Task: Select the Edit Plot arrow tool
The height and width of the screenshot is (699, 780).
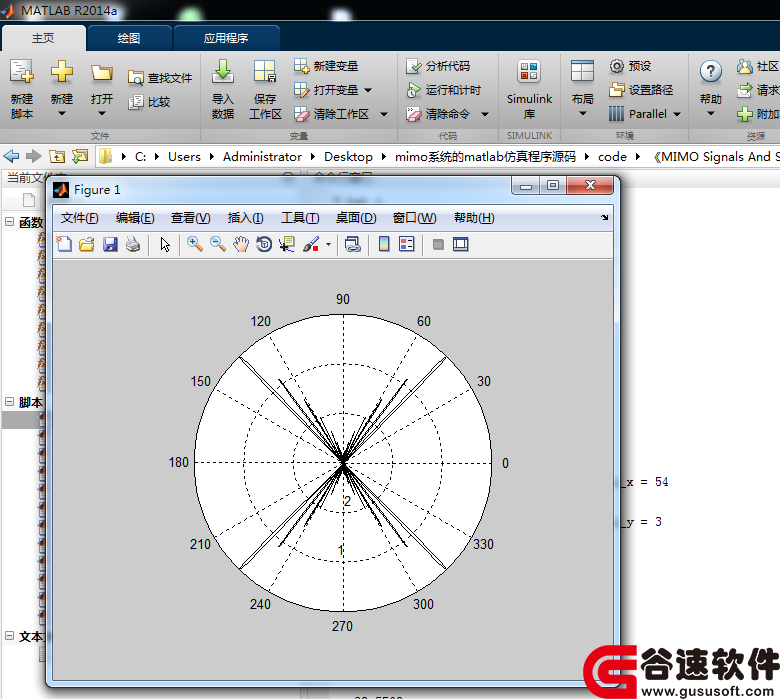Action: [165, 244]
